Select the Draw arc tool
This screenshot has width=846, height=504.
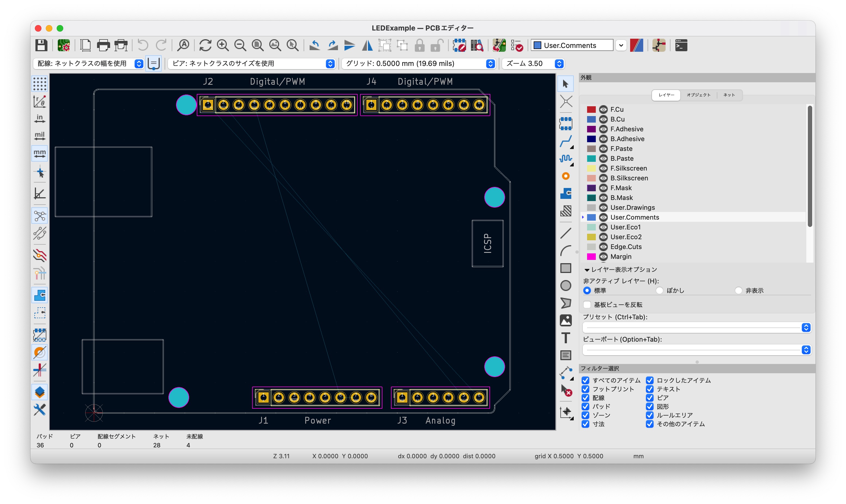[566, 251]
